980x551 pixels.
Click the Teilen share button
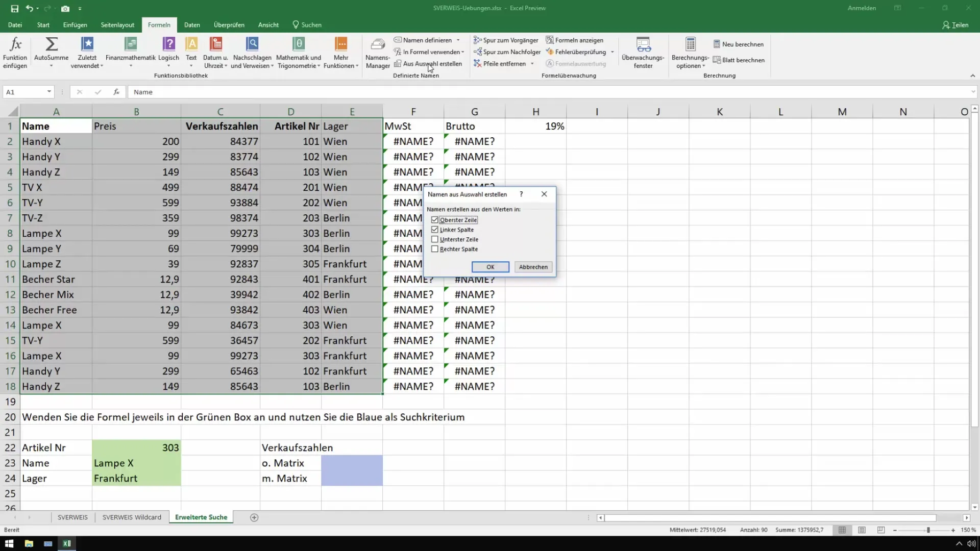tap(955, 24)
